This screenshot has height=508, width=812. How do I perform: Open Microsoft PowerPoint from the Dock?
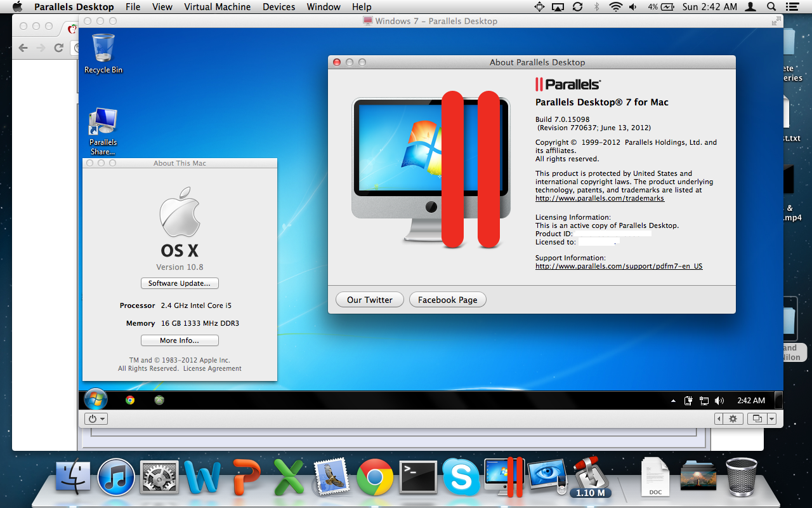point(246,478)
